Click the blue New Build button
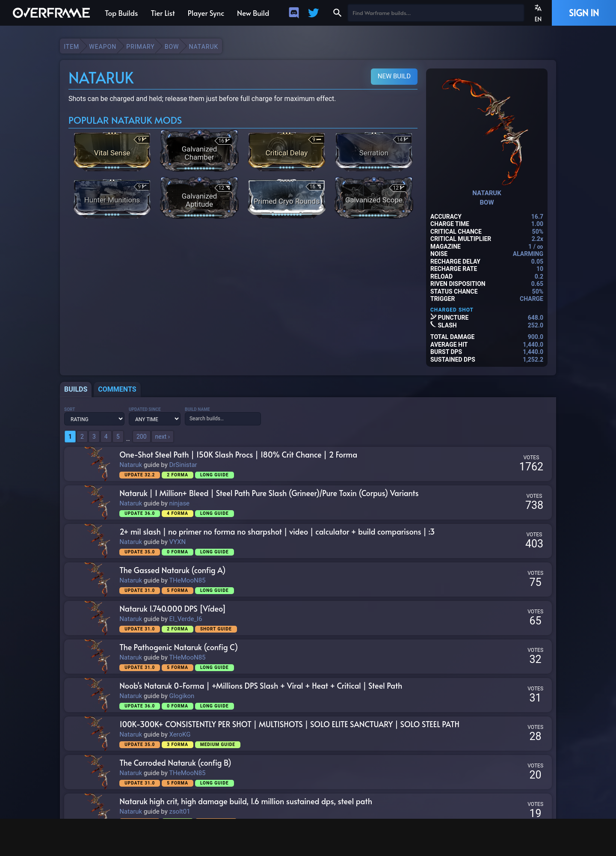 point(394,76)
